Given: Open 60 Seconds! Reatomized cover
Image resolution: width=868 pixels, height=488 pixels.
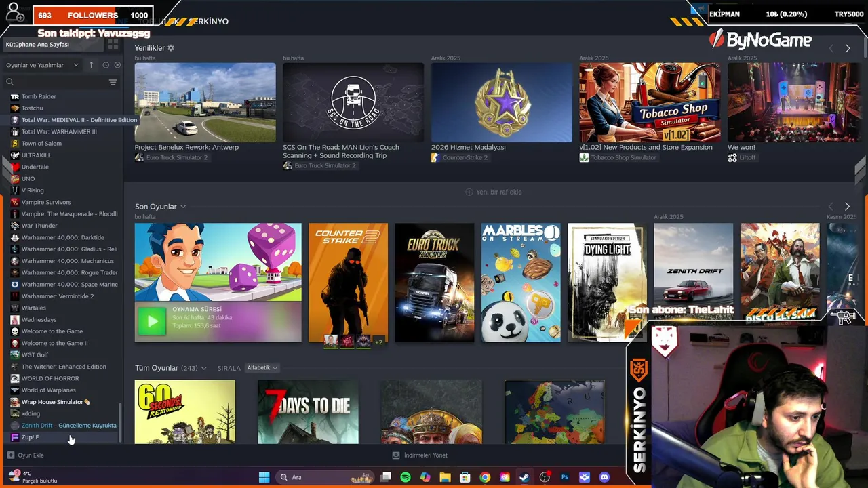Looking at the screenshot, I should pos(184,412).
